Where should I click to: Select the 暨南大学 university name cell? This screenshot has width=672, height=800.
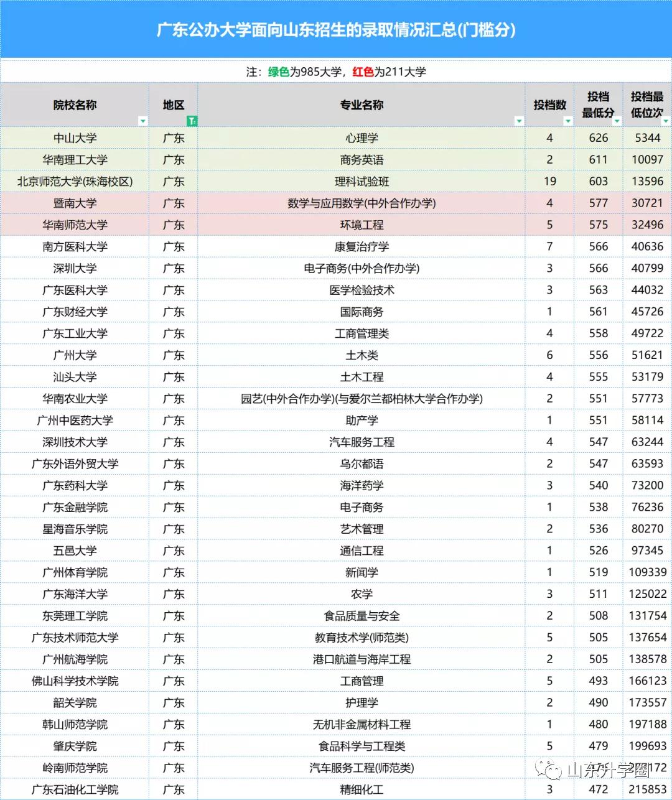tap(75, 203)
